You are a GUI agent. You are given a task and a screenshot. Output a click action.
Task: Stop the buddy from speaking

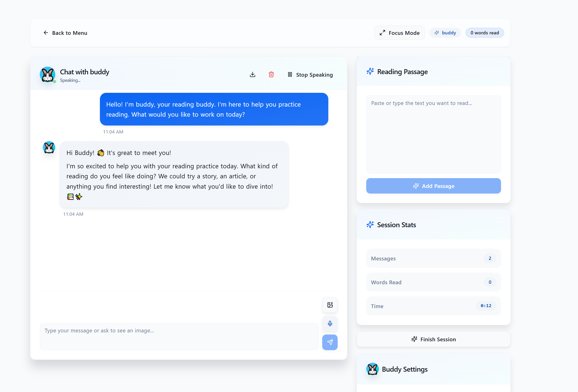310,75
